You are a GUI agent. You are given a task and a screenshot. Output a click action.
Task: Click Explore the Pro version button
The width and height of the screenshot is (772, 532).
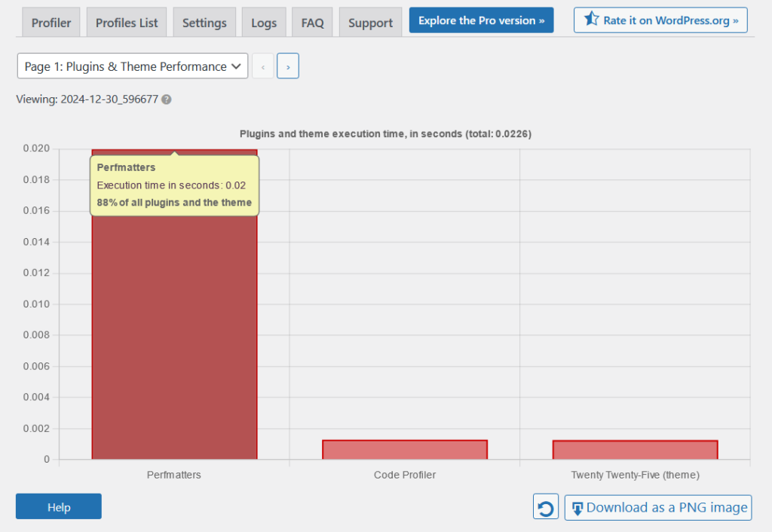click(481, 20)
